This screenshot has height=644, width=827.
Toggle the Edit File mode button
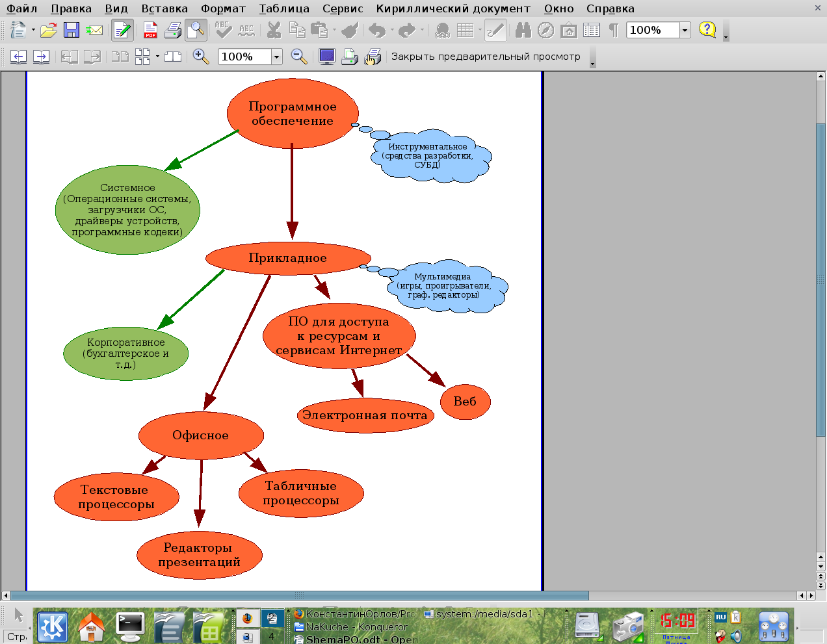pyautogui.click(x=122, y=30)
